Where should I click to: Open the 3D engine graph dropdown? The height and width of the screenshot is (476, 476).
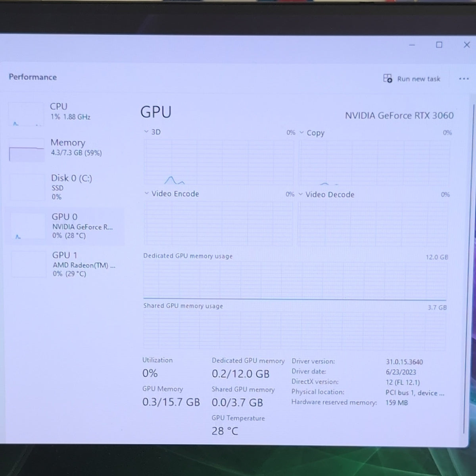click(x=146, y=132)
